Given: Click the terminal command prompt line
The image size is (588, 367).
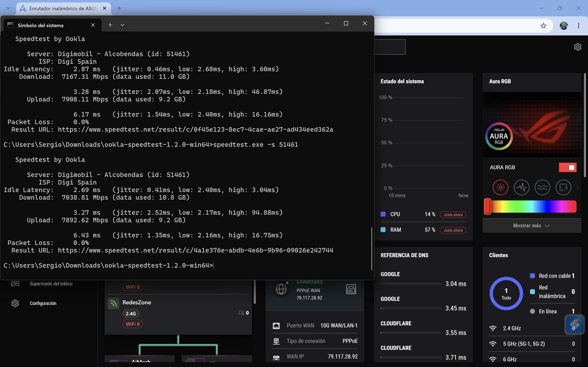Looking at the screenshot, I should (108, 265).
